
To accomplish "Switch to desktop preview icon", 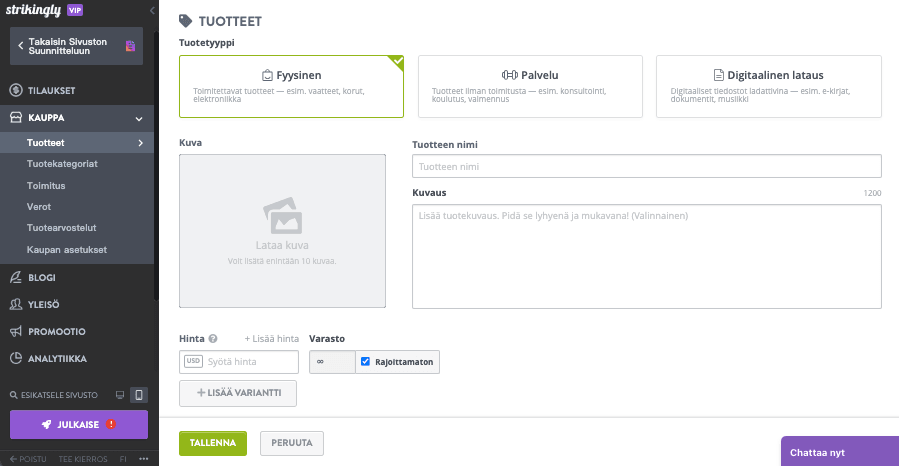I will (x=120, y=395).
